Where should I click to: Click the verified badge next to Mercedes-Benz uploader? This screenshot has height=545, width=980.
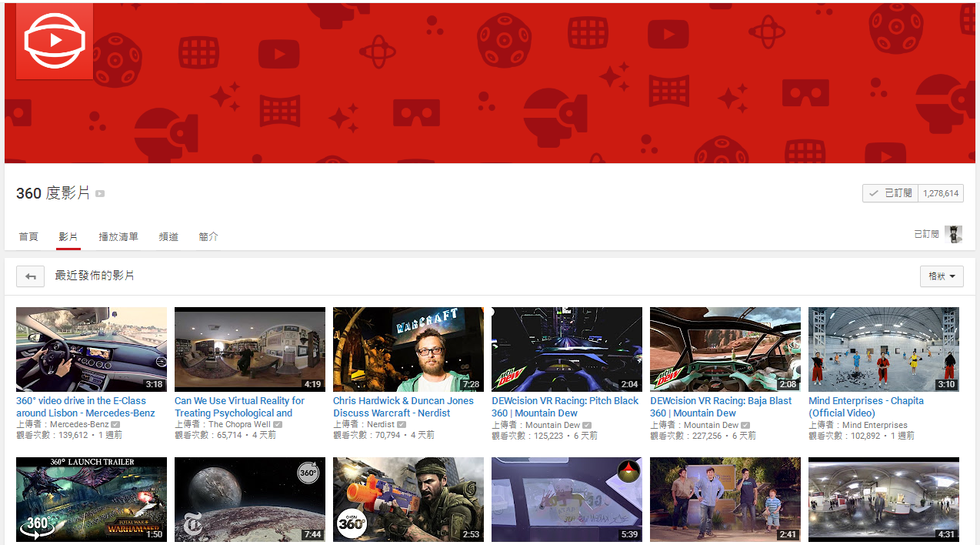click(115, 425)
